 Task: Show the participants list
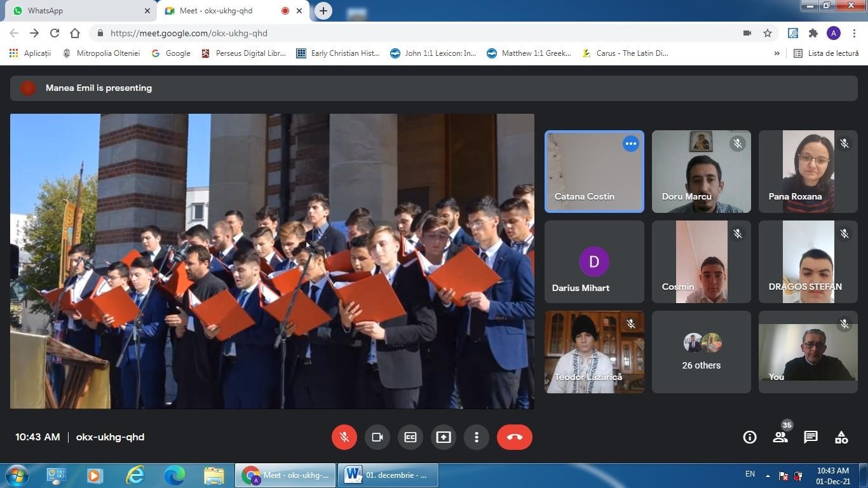(x=780, y=437)
